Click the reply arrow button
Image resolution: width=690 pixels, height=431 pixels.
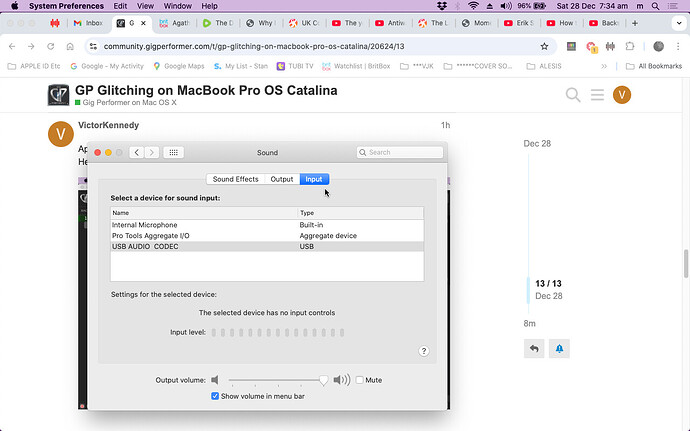click(534, 349)
